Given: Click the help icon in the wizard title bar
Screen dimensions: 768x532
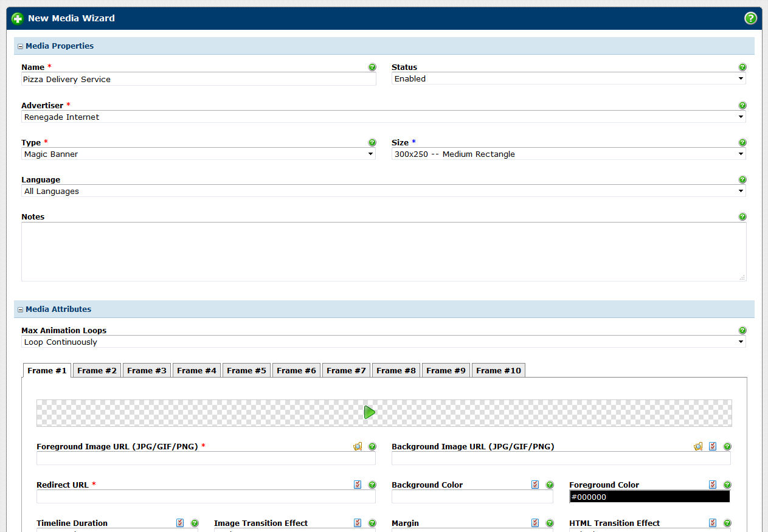Looking at the screenshot, I should (x=750, y=18).
